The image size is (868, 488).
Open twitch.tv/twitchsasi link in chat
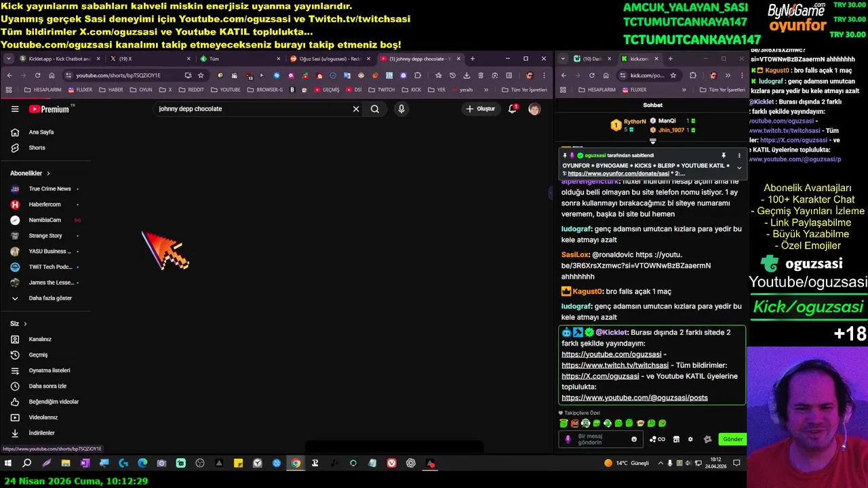pos(615,365)
